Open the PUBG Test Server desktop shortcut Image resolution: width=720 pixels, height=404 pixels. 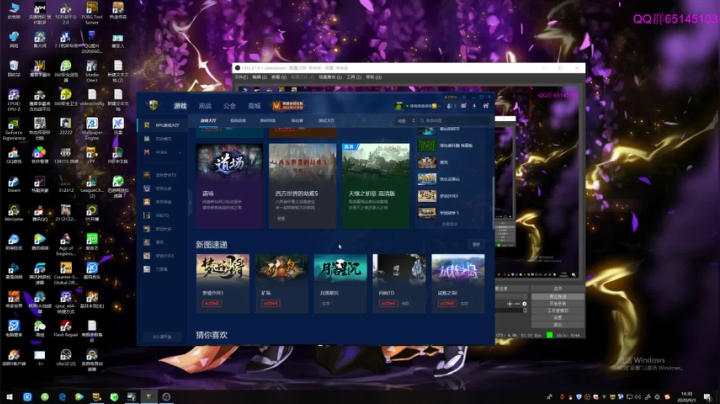(x=92, y=13)
